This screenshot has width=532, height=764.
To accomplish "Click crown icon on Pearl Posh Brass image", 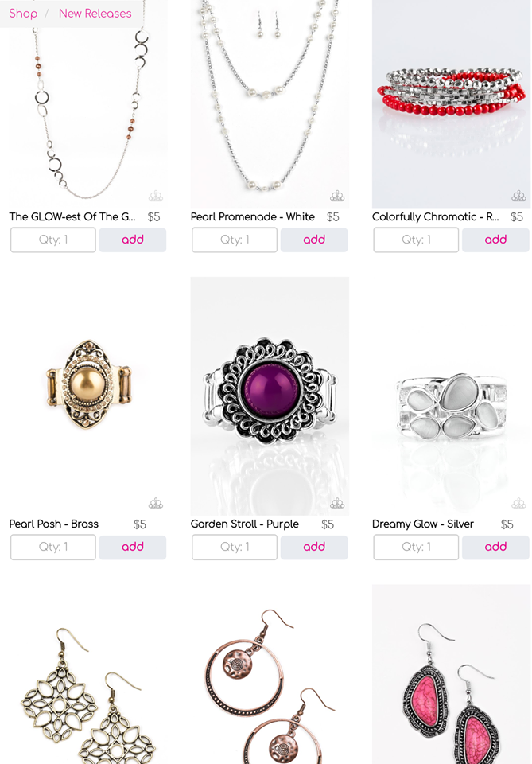I will 156,504.
